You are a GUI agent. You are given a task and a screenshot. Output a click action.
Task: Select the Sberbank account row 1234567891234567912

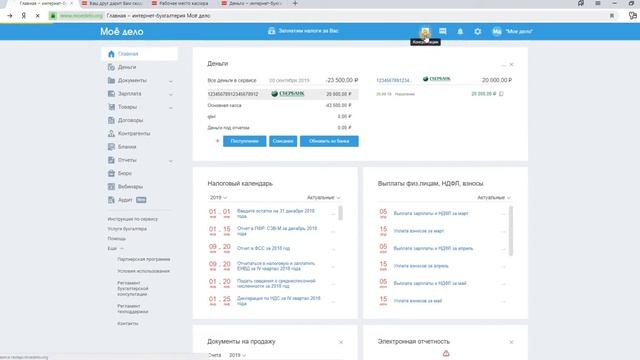(x=283, y=94)
